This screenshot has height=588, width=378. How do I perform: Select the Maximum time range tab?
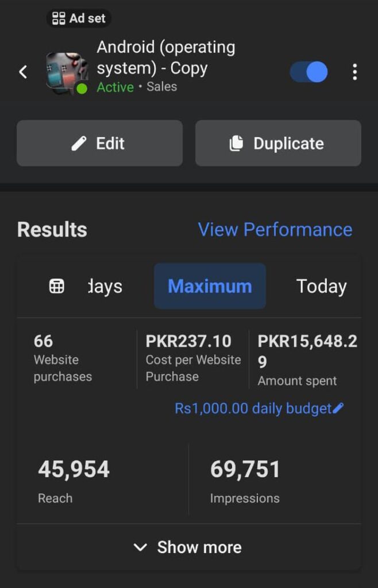tap(210, 286)
